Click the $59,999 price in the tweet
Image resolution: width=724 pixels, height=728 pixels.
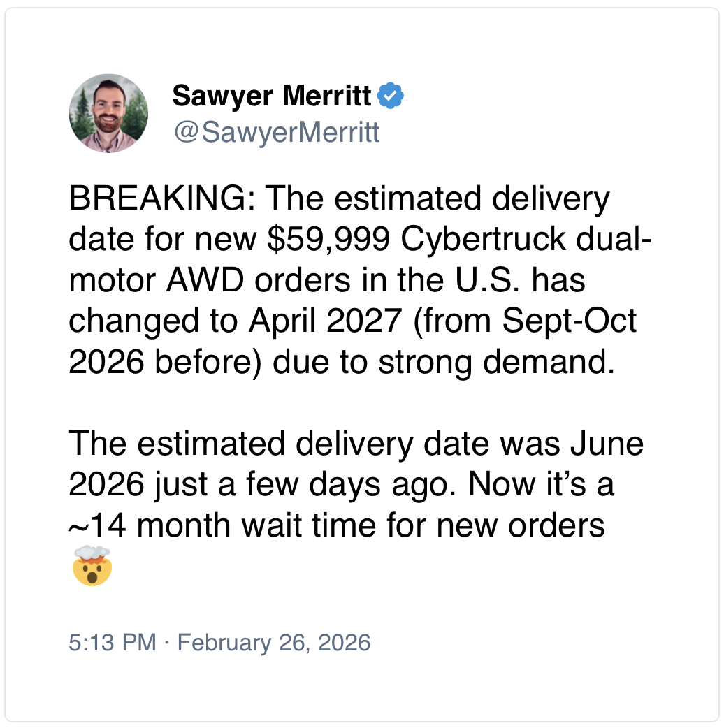[328, 241]
